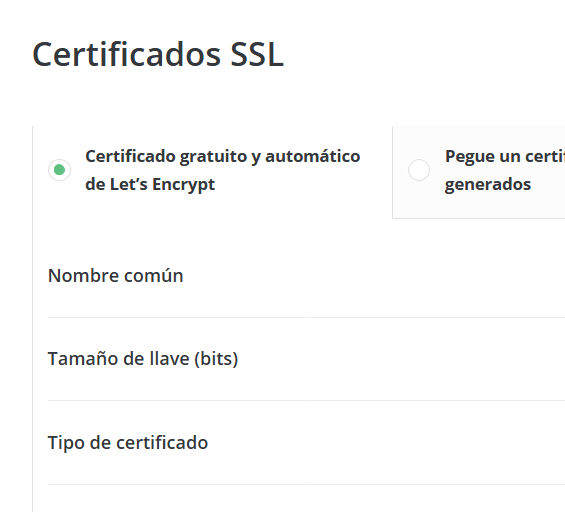Click the word 'llave' in key size label
The width and height of the screenshot is (565, 512).
(170, 359)
